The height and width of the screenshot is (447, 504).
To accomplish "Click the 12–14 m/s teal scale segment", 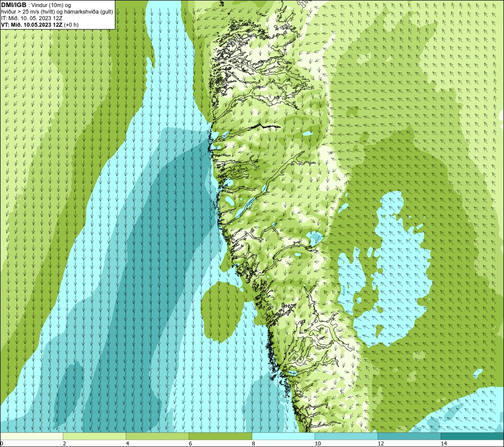I will coord(409,436).
